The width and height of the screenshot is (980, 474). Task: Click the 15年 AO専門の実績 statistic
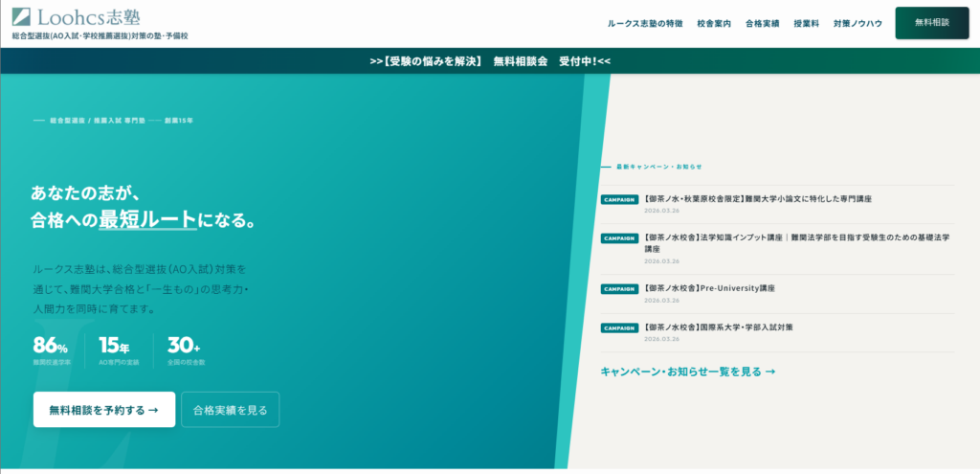coord(118,350)
